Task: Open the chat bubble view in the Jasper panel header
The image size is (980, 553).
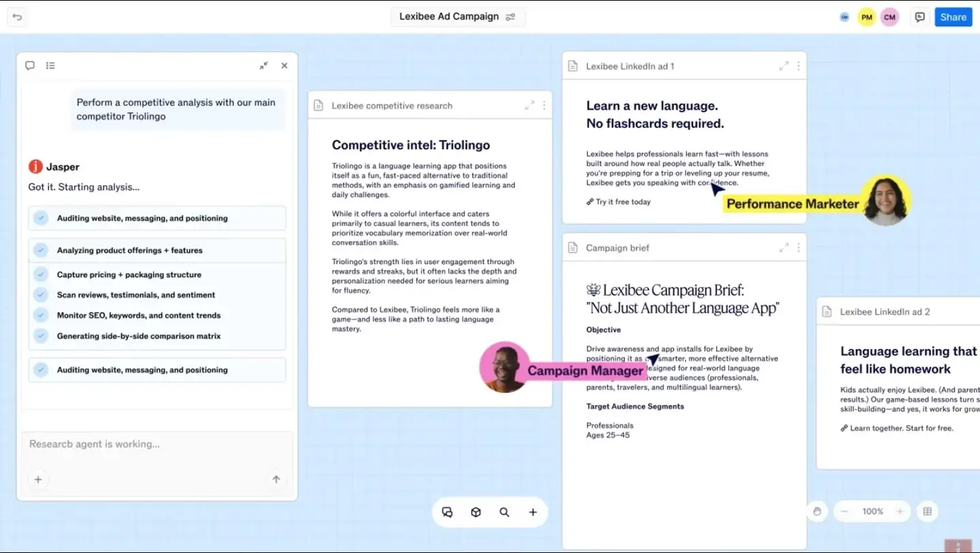Action: tap(30, 65)
